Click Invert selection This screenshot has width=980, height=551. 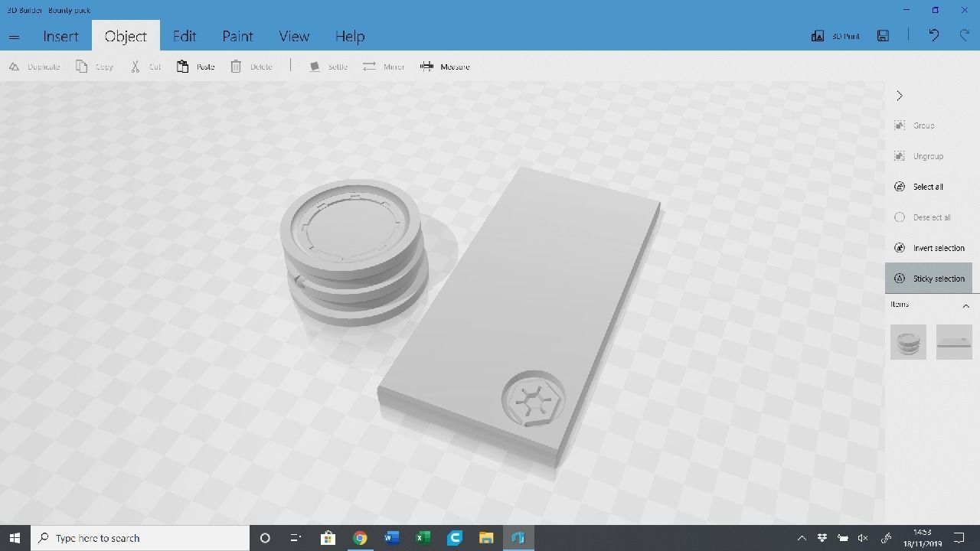pos(929,248)
